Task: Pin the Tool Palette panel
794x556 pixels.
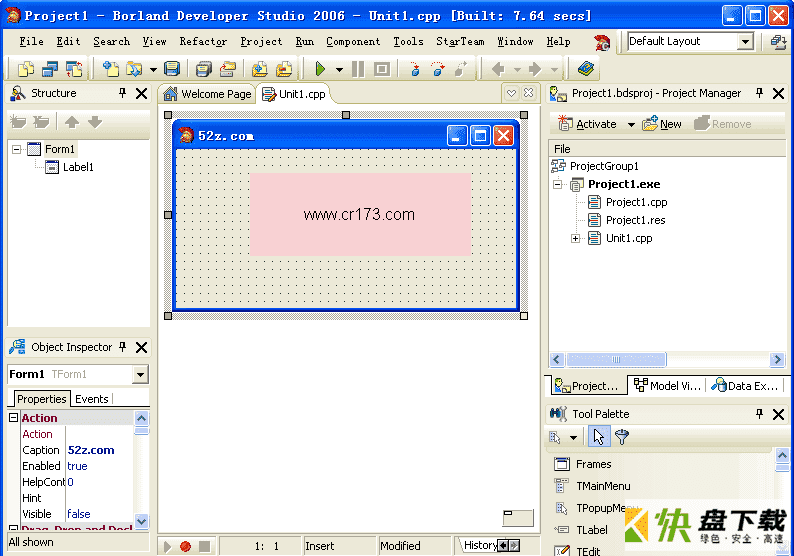Action: [759, 414]
